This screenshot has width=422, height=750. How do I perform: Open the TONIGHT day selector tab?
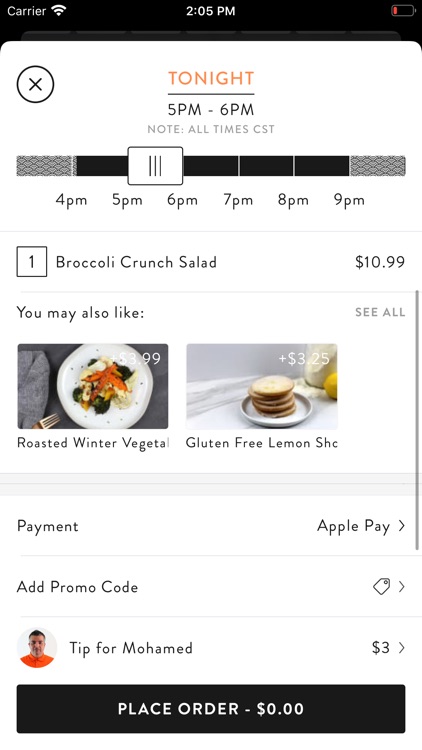(211, 78)
